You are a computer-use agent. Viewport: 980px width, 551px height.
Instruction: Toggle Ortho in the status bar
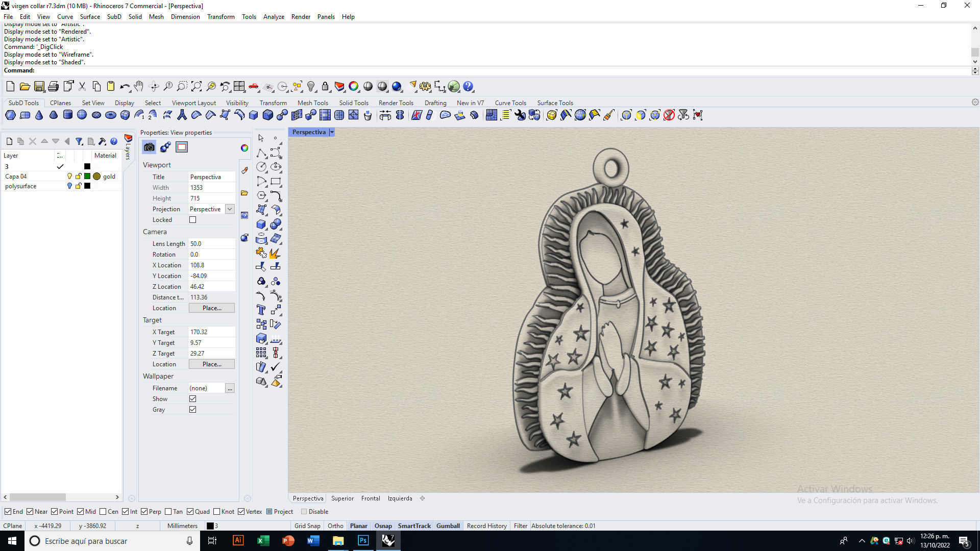pos(335,526)
